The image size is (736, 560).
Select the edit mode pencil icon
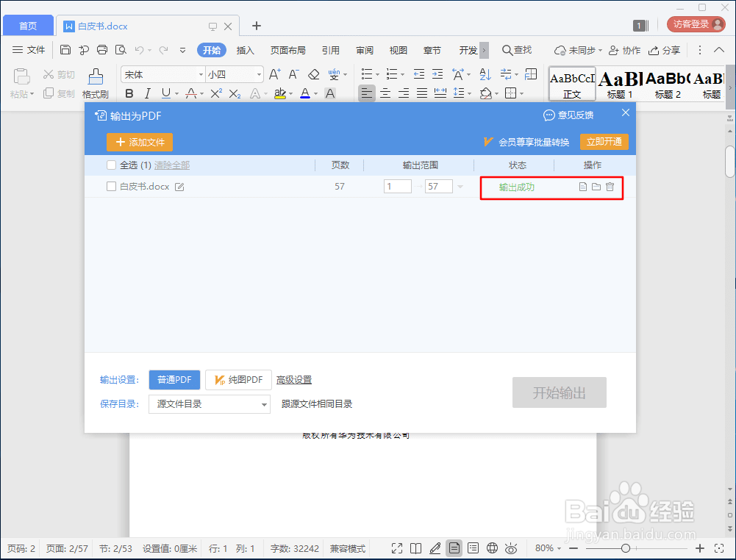click(435, 548)
